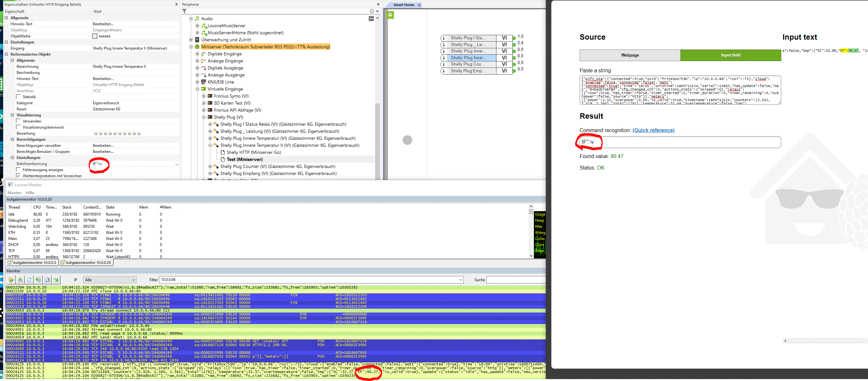Click the save log icon in Monitor toolbar

(x=20, y=280)
